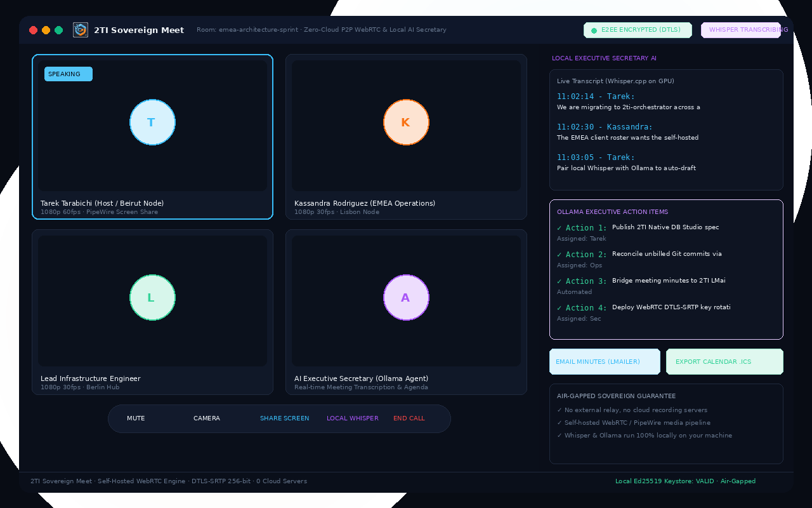Click the name "Kassandra Rodriguez (EMEA Operations)"
Image resolution: width=812 pixels, height=508 pixels.
(x=365, y=203)
